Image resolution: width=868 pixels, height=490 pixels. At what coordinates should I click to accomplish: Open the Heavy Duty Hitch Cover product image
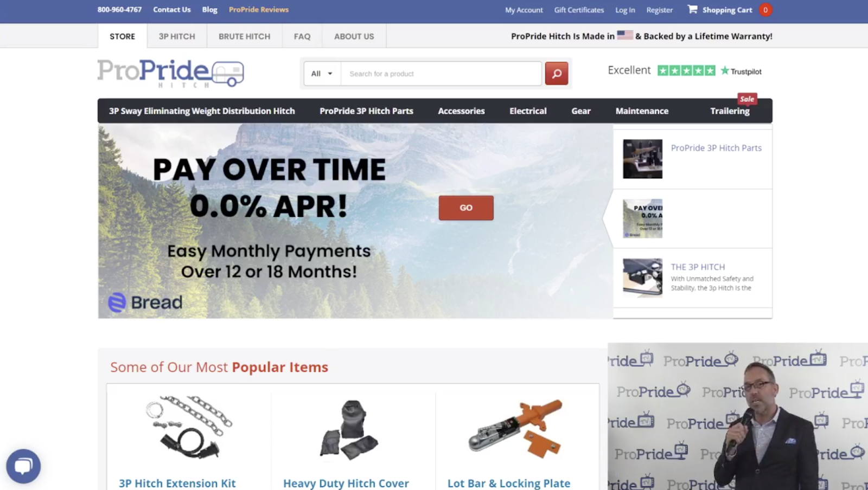tap(349, 430)
